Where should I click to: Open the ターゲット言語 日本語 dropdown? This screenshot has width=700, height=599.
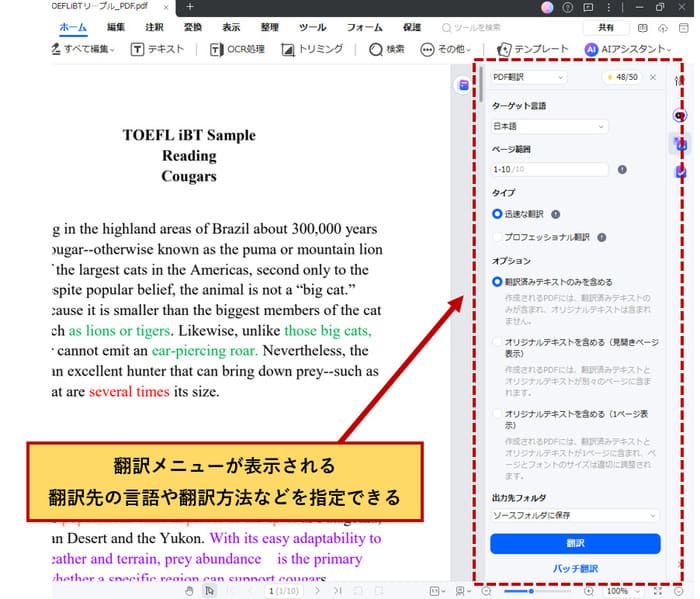(x=549, y=126)
